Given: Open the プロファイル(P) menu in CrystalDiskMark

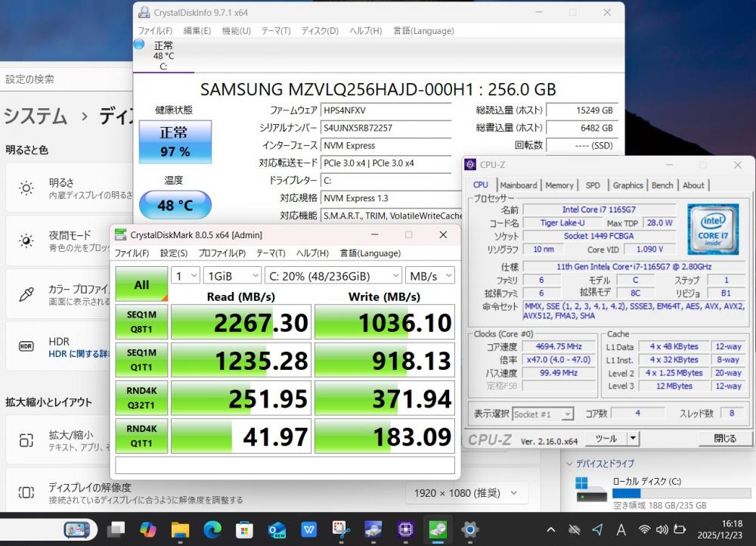Looking at the screenshot, I should pos(222,253).
